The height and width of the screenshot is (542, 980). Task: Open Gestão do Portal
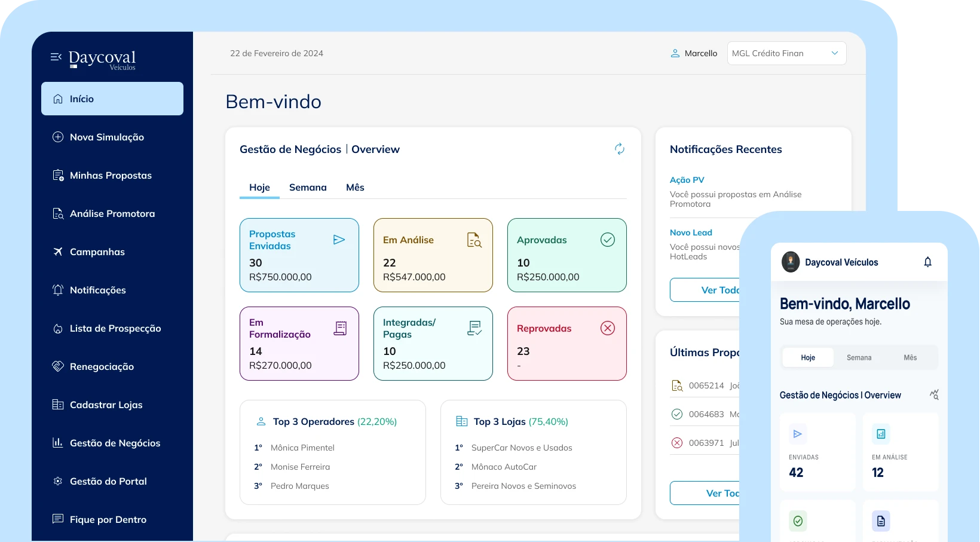[x=108, y=481]
